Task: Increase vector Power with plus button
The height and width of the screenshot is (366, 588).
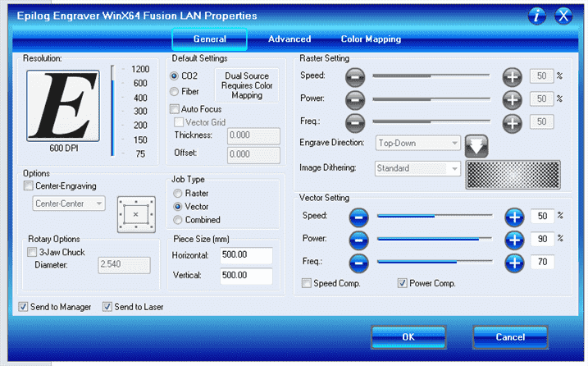Action: coord(514,240)
